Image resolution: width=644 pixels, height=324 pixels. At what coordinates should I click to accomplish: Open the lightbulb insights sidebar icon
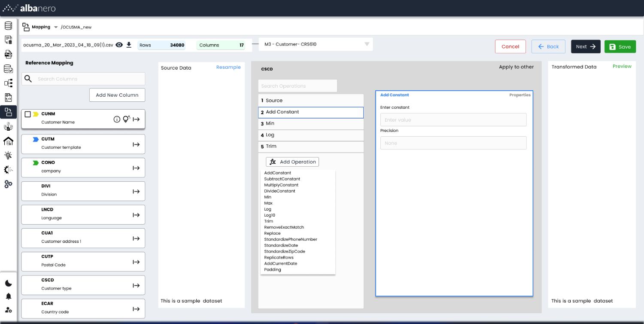click(8, 155)
